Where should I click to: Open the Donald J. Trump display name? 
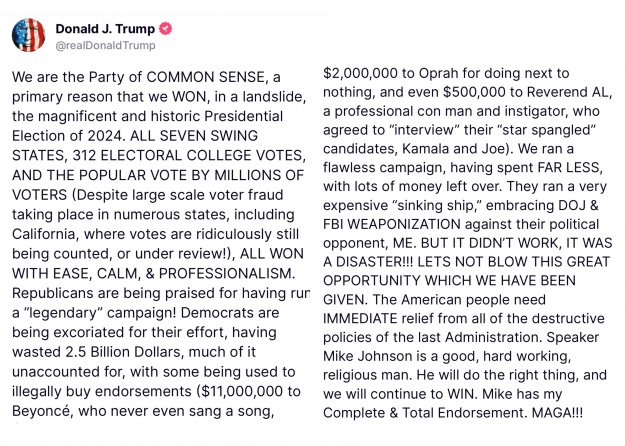click(x=105, y=29)
